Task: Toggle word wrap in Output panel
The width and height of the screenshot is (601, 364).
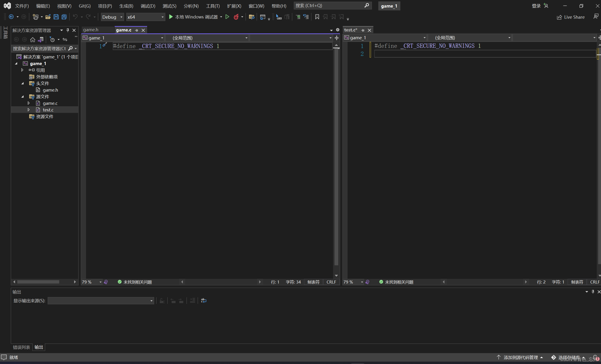Action: tap(204, 300)
